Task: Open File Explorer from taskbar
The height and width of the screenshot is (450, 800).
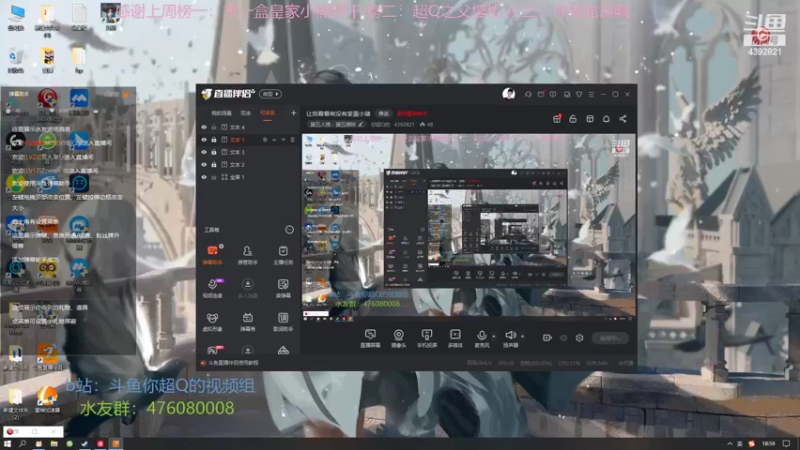Action: click(x=54, y=444)
